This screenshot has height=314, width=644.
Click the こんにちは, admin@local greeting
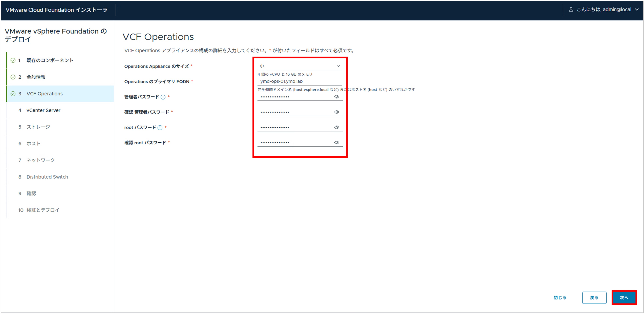(604, 9)
